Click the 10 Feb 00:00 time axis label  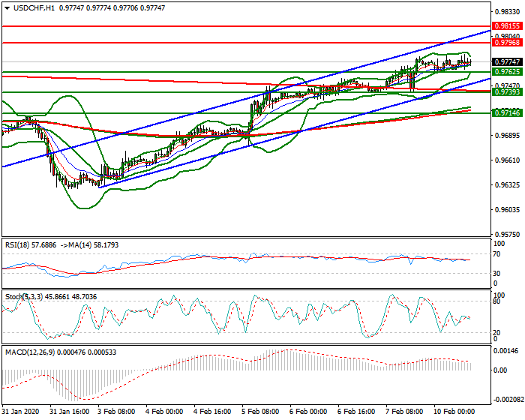click(x=454, y=411)
